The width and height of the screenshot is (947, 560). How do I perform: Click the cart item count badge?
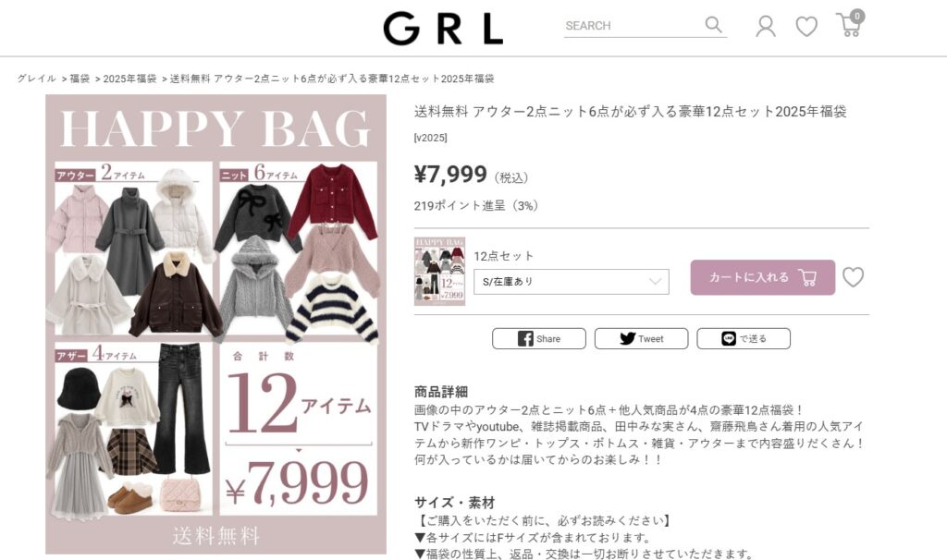(x=857, y=17)
